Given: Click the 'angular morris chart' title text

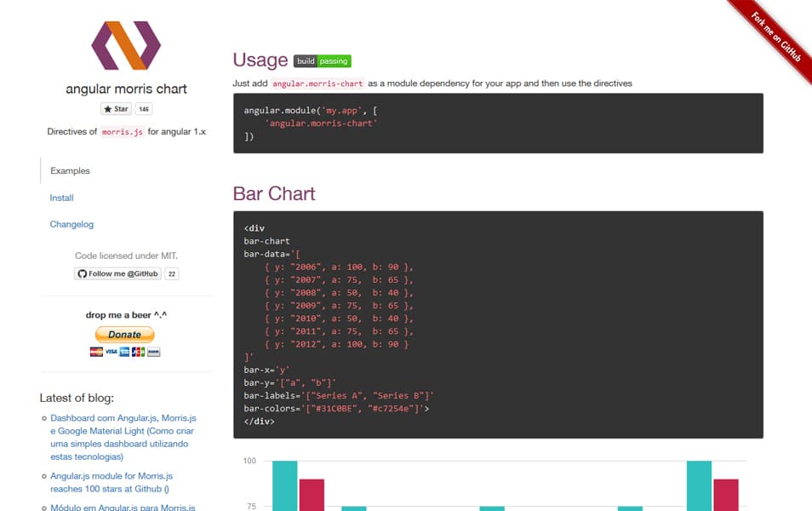Looking at the screenshot, I should (126, 89).
